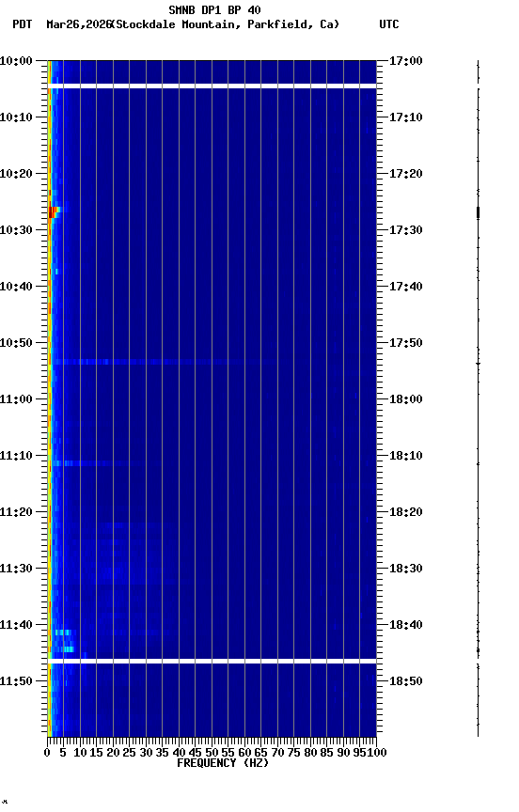Viewport: 519px width, 812px height.
Task: Click the 75 Hz frequency axis label
Action: pos(293,753)
